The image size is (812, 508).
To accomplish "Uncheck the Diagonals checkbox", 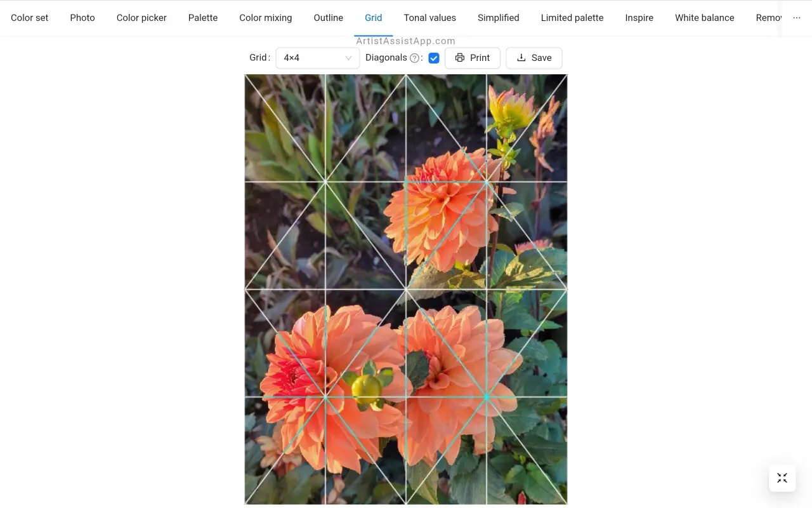I will (434, 58).
